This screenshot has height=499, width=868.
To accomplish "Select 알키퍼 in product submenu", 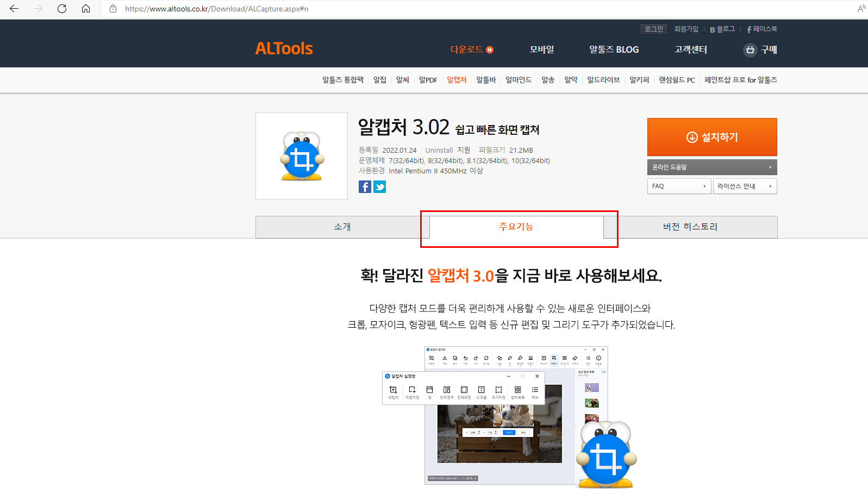I will (639, 80).
